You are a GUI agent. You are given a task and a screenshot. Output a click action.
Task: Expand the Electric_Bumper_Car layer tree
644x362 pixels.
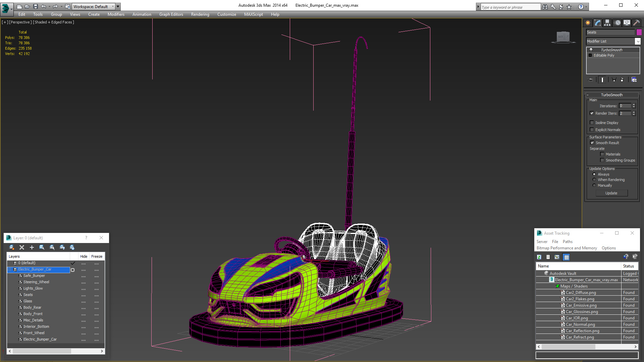10,269
